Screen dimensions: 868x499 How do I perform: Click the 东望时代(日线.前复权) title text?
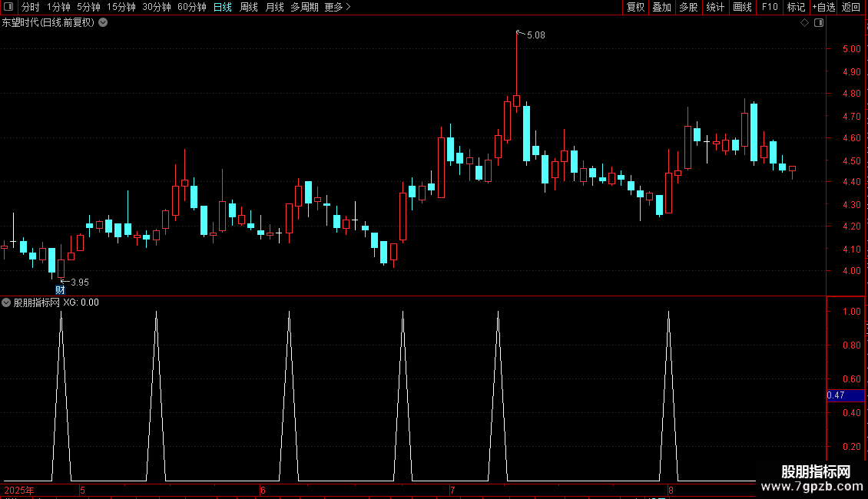[x=48, y=23]
